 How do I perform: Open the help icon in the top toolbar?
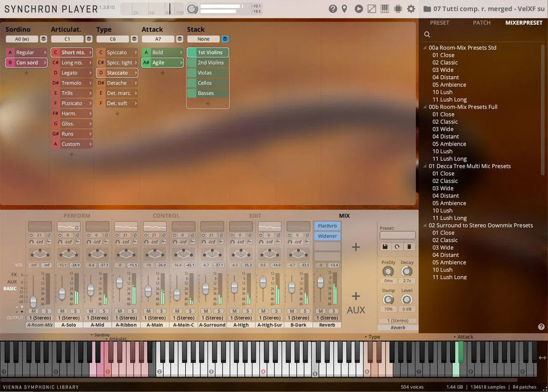tap(333, 8)
